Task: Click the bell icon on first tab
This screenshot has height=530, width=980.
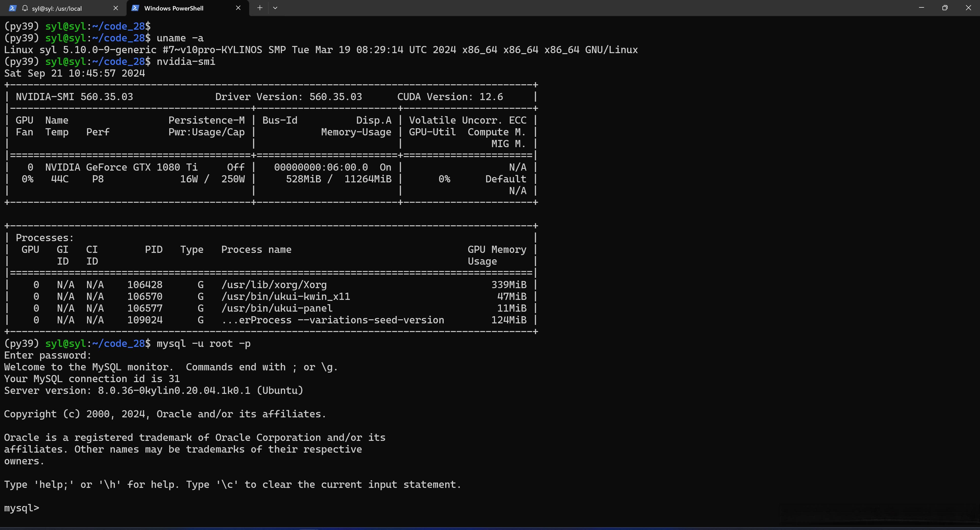Action: click(x=25, y=8)
